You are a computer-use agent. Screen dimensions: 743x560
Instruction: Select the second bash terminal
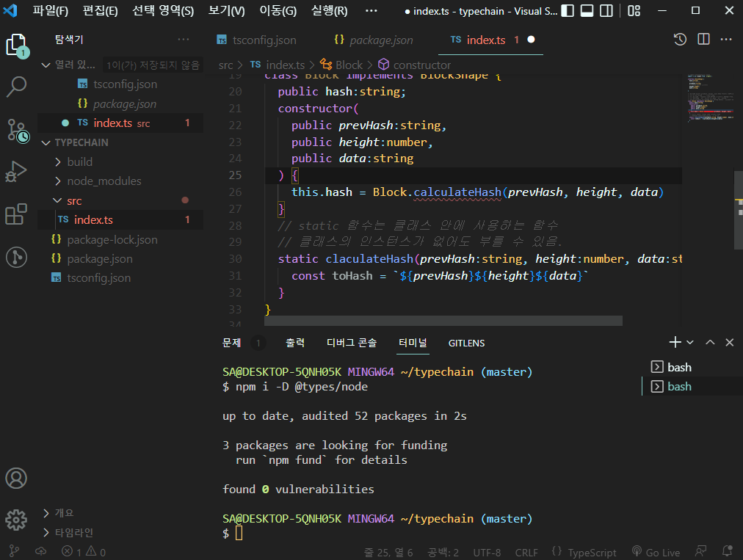(693, 387)
